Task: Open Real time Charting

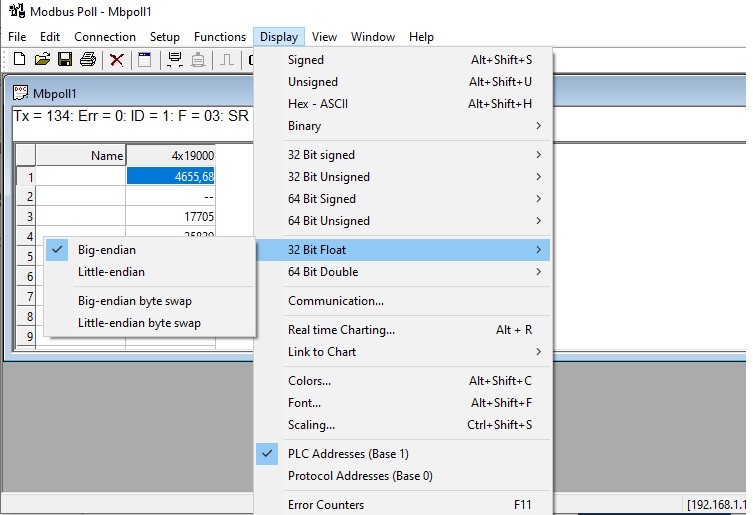Action: pos(341,330)
